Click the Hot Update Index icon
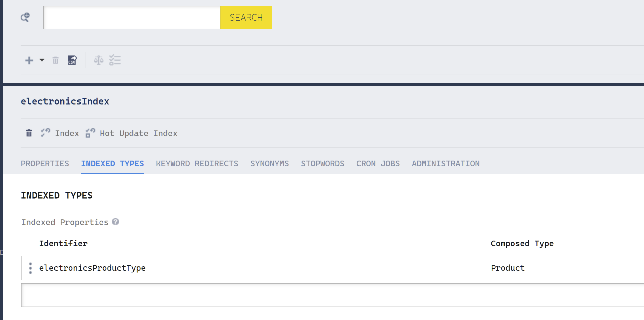 90,133
